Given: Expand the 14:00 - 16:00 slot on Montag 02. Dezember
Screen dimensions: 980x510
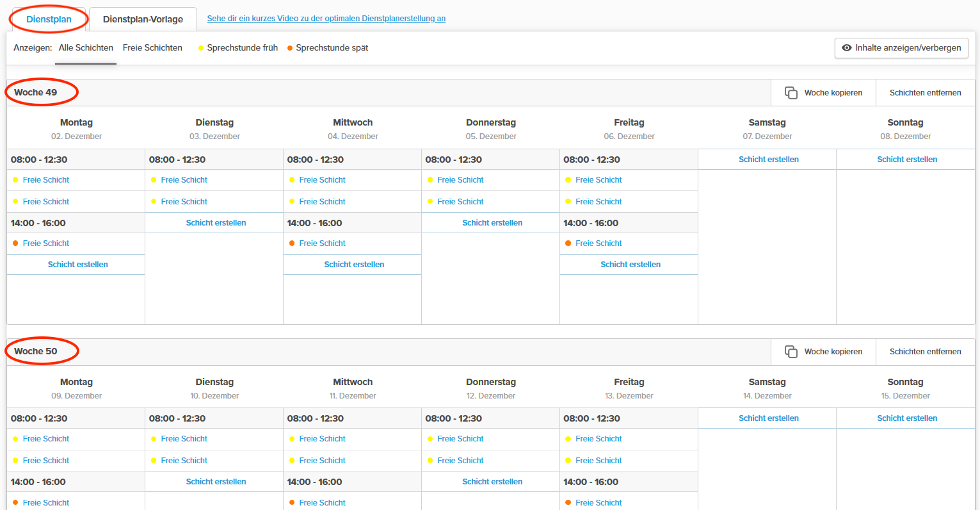Looking at the screenshot, I should pos(38,223).
